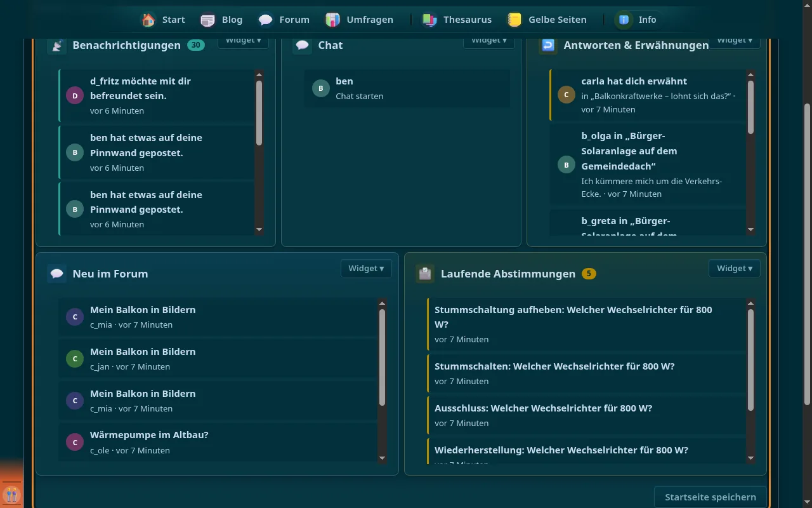The image size is (812, 508).
Task: Click the Info circle icon
Action: (x=624, y=20)
